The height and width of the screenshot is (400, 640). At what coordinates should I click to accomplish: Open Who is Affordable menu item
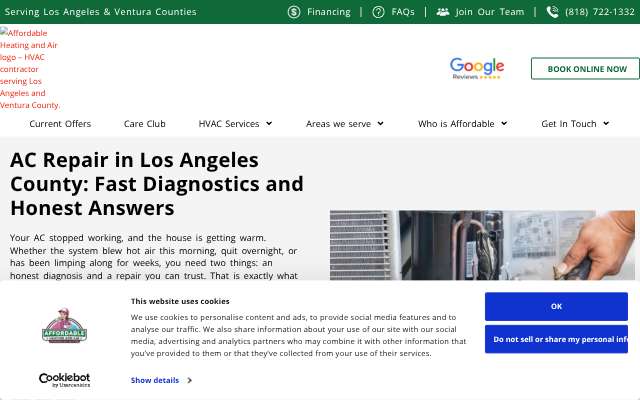pyautogui.click(x=456, y=124)
